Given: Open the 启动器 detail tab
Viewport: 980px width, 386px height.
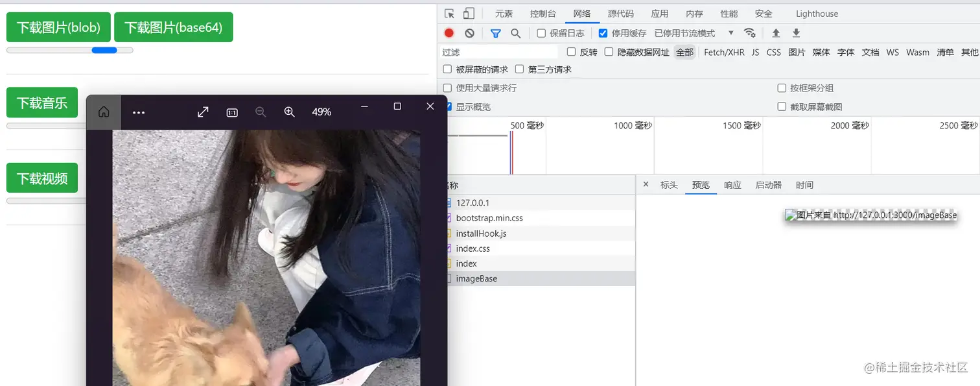Looking at the screenshot, I should 769,185.
